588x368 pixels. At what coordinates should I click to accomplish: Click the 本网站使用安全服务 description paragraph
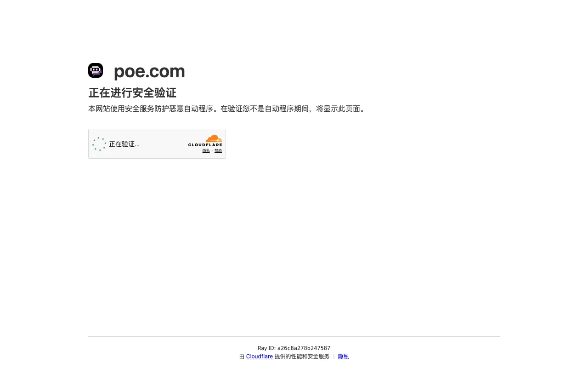click(x=228, y=109)
